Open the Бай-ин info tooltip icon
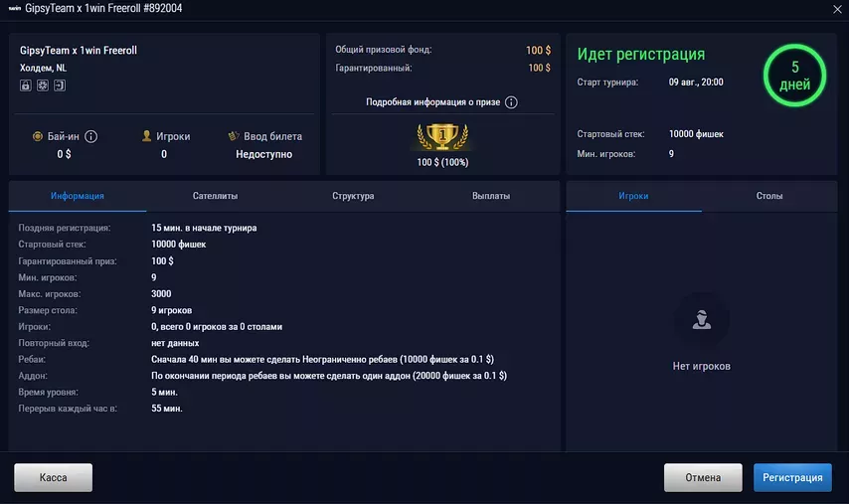 point(91,136)
